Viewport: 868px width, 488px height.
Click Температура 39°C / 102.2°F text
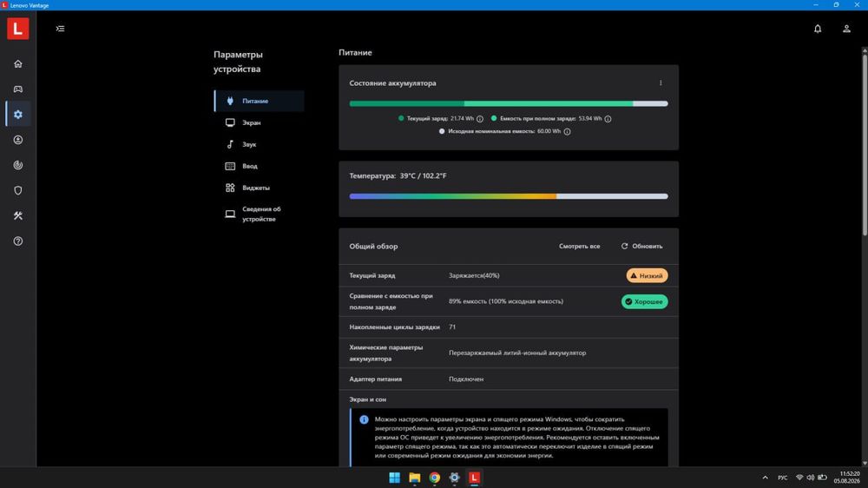tap(398, 175)
